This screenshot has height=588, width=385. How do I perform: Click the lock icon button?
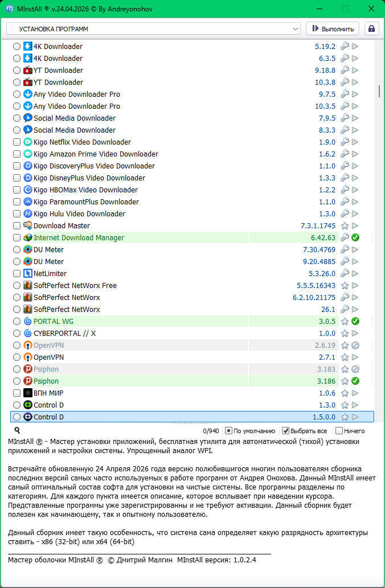click(x=371, y=28)
